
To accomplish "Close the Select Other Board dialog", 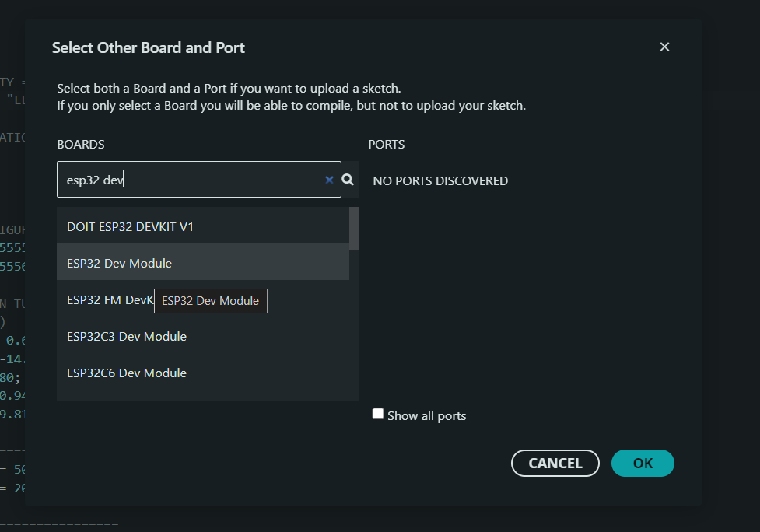I will [x=664, y=47].
